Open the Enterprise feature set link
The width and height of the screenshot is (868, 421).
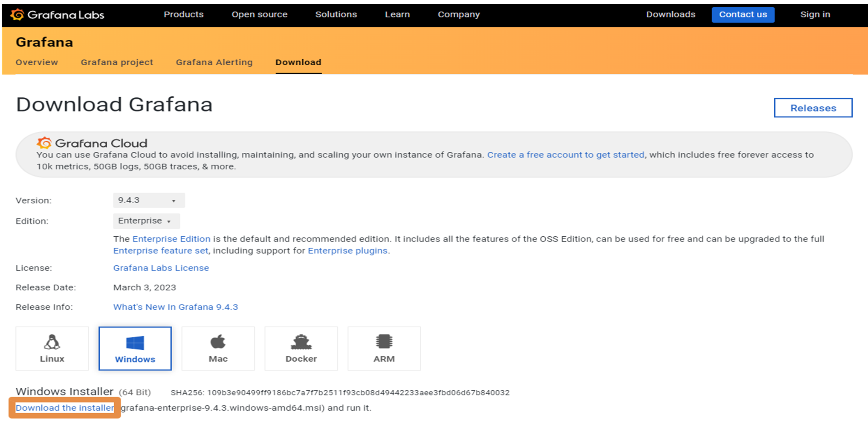point(161,251)
